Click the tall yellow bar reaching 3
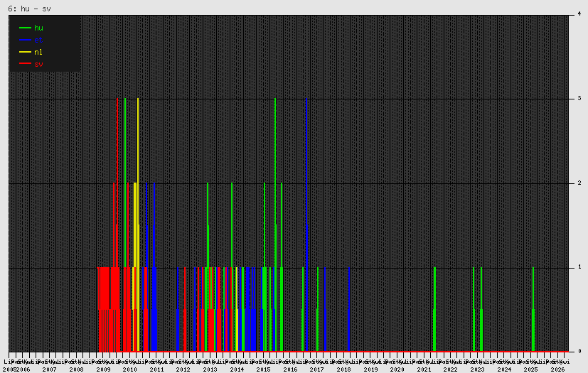The width and height of the screenshot is (588, 373). tap(138, 225)
